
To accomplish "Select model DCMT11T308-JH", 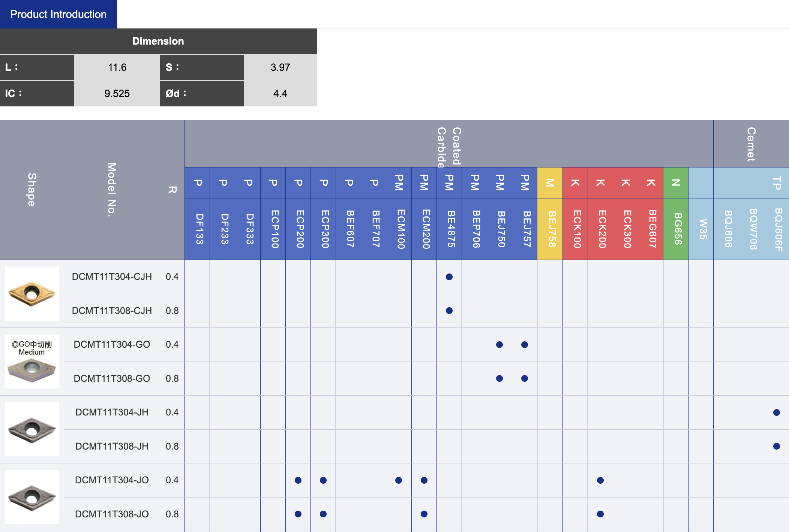I will click(112, 446).
